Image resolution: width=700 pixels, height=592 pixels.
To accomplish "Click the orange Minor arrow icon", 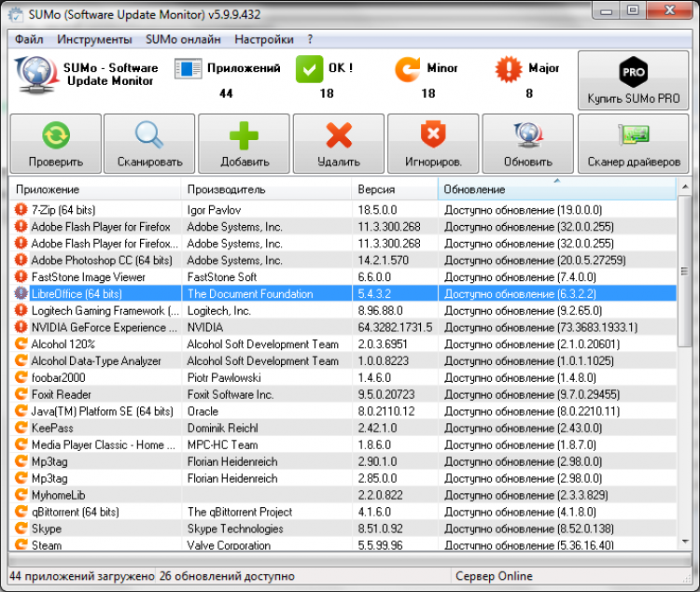I will [x=408, y=69].
